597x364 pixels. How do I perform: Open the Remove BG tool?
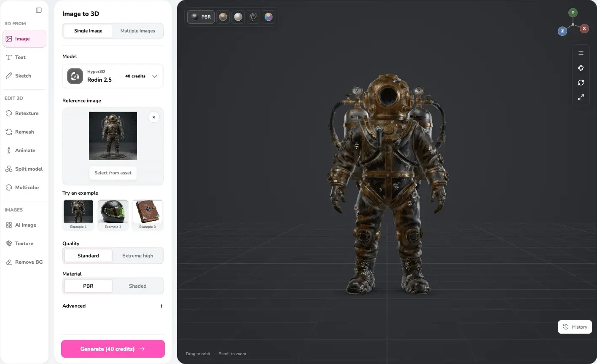(x=24, y=262)
